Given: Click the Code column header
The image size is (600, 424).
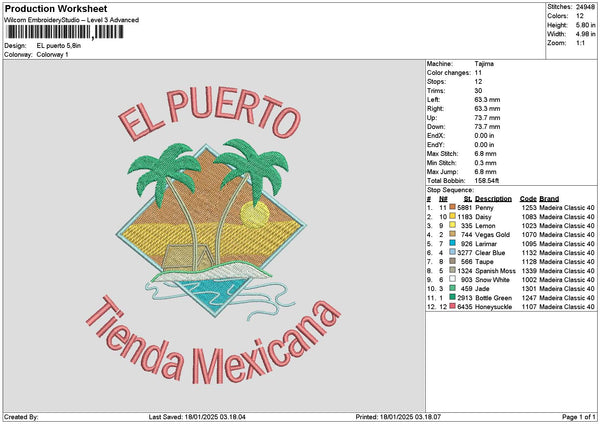Looking at the screenshot, I should (528, 199).
